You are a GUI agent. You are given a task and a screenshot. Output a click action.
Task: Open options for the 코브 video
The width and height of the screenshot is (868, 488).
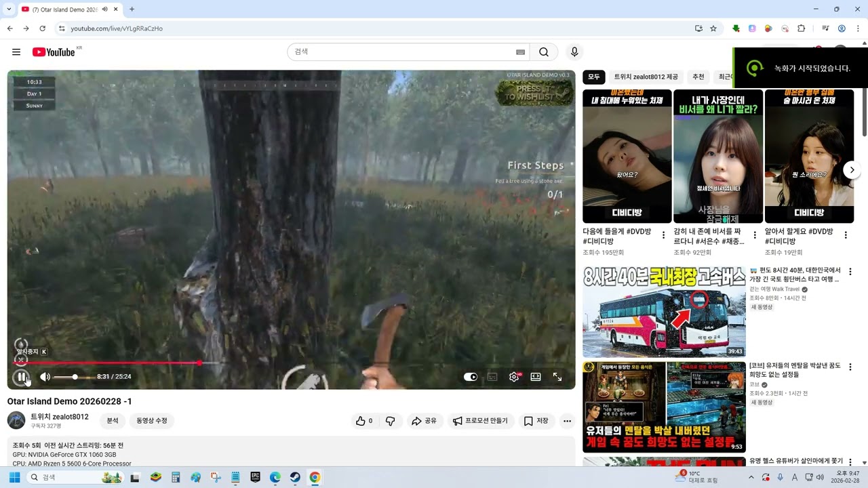click(x=850, y=367)
